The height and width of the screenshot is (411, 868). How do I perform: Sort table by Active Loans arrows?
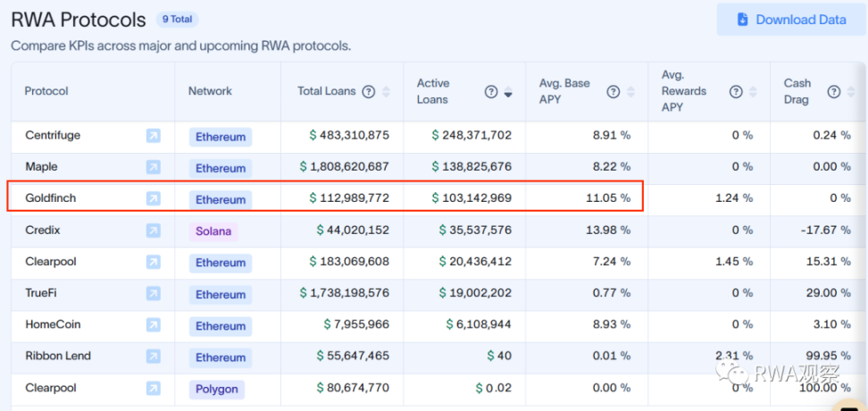[x=508, y=92]
